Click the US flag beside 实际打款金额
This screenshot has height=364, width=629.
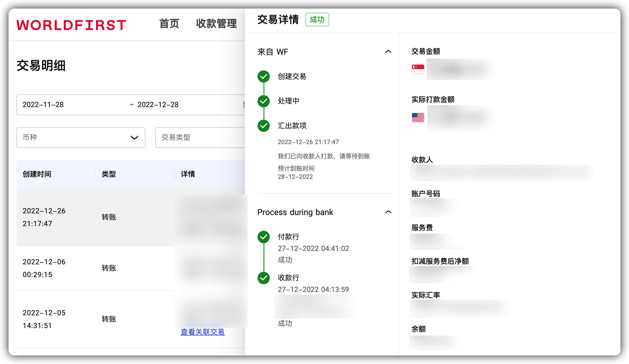coord(418,117)
